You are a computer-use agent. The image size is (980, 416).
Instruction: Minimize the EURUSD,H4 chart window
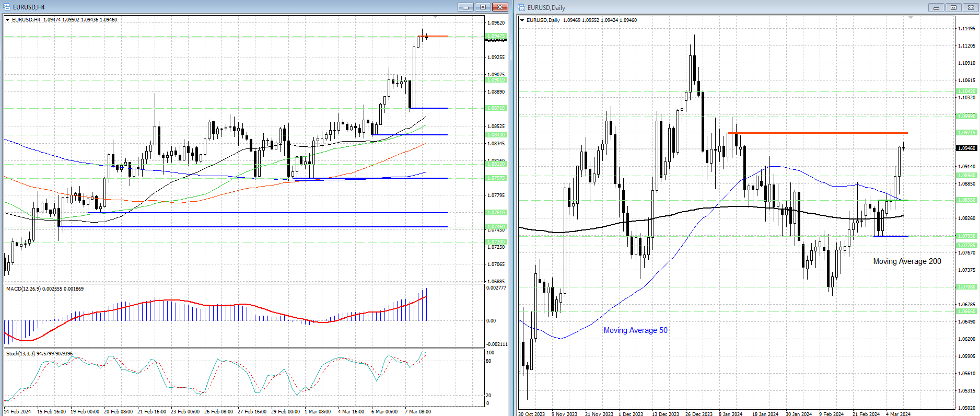(x=465, y=7)
